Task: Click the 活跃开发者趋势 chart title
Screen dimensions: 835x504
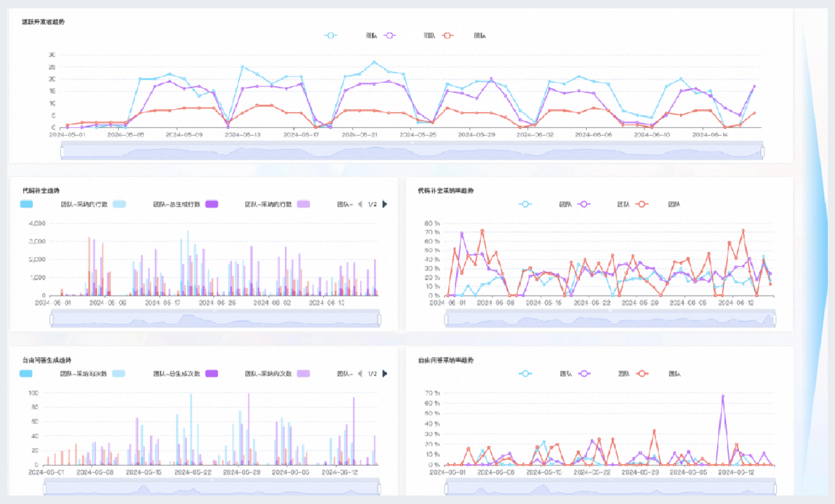Action: pyautogui.click(x=43, y=22)
